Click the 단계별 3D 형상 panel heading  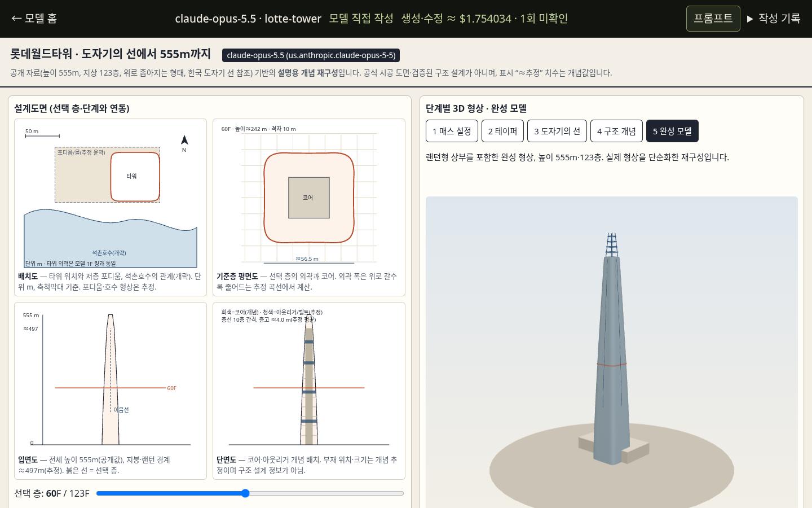tap(476, 108)
